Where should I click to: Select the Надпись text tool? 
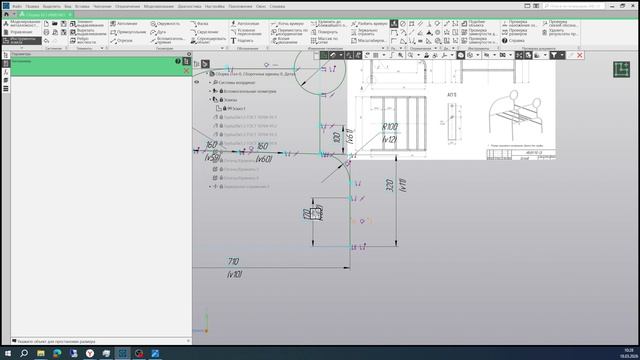point(242,40)
